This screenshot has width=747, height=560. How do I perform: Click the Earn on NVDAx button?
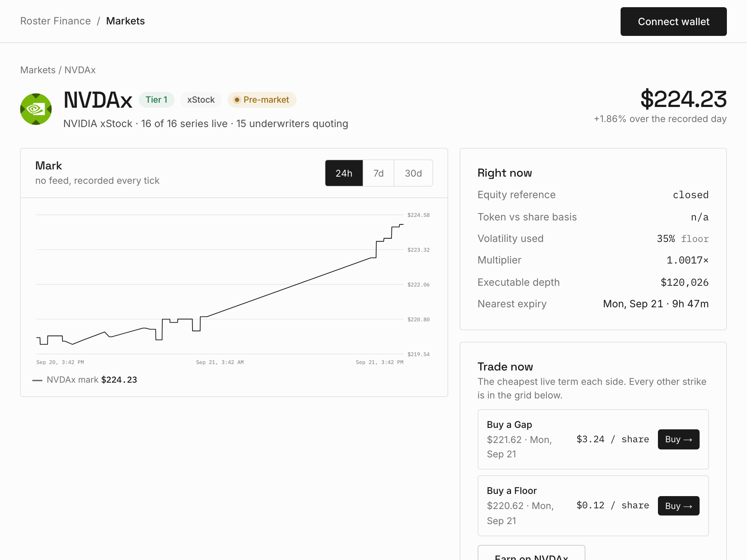coord(531,553)
